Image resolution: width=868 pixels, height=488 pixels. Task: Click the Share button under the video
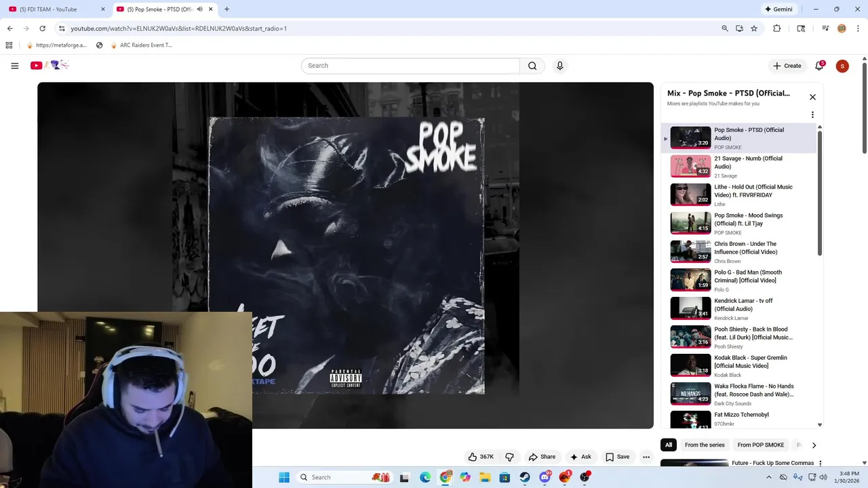tap(542, 457)
